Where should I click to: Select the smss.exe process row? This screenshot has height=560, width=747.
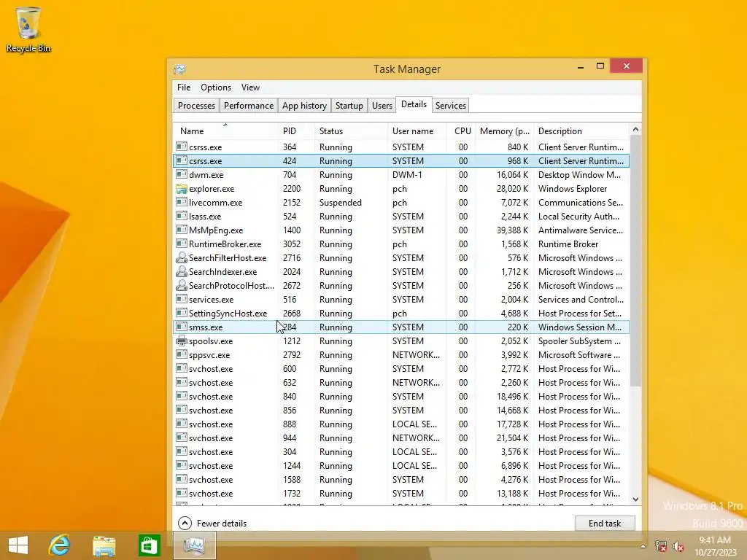401,327
